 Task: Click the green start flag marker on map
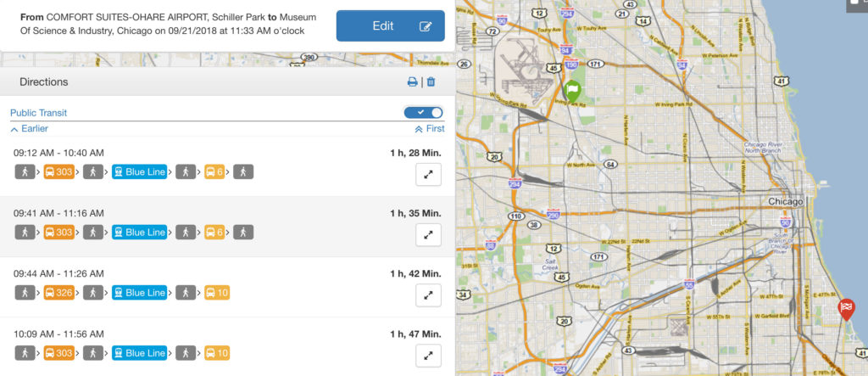(572, 91)
